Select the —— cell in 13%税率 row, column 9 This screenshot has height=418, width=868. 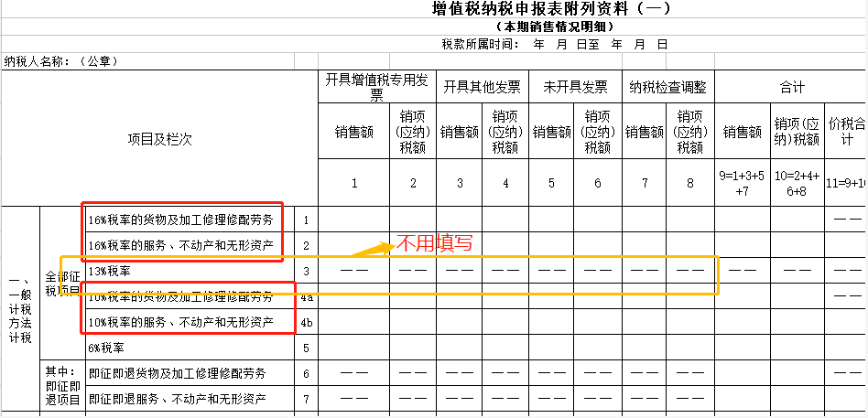coord(743,271)
